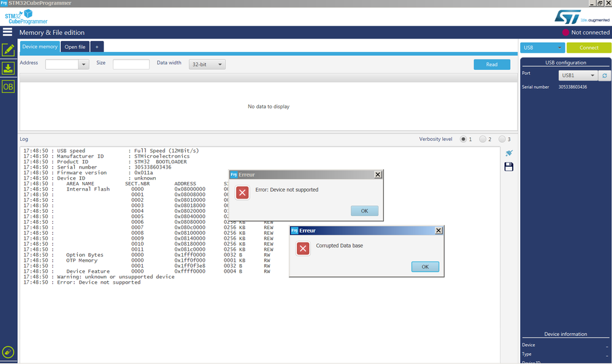Confirm OK in Device not supported dialog

[364, 211]
